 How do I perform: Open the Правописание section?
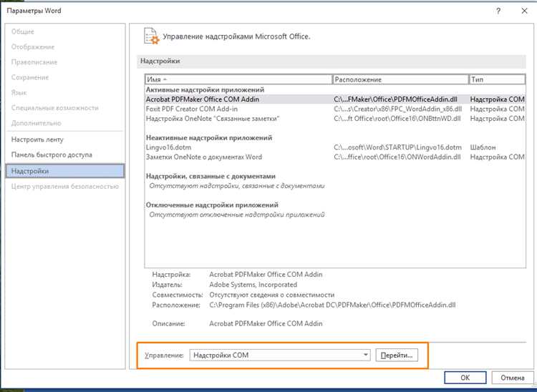tap(34, 62)
